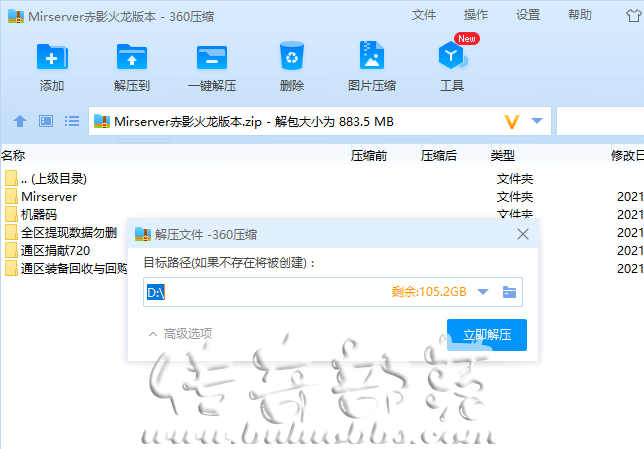Click the skin (shirt) icon in the title bar
This screenshot has height=449, width=644.
pos(634,16)
